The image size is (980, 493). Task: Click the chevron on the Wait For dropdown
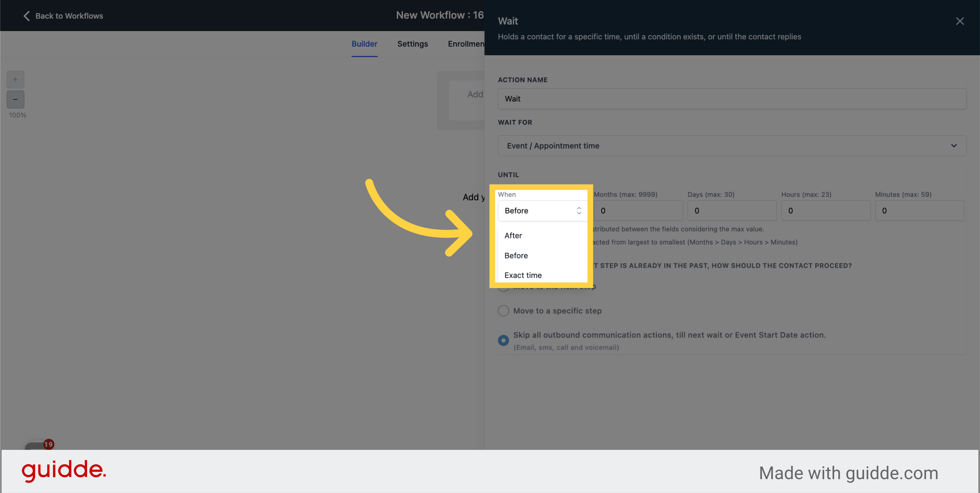pyautogui.click(x=954, y=145)
